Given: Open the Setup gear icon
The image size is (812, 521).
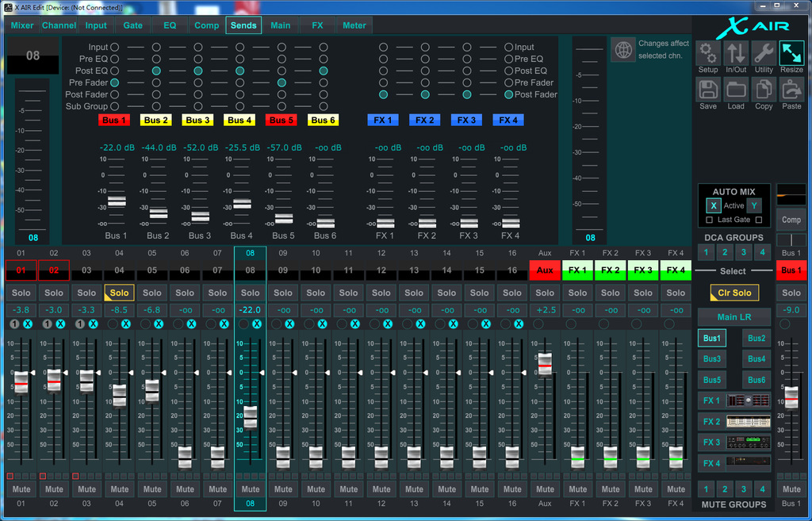Looking at the screenshot, I should 708,53.
